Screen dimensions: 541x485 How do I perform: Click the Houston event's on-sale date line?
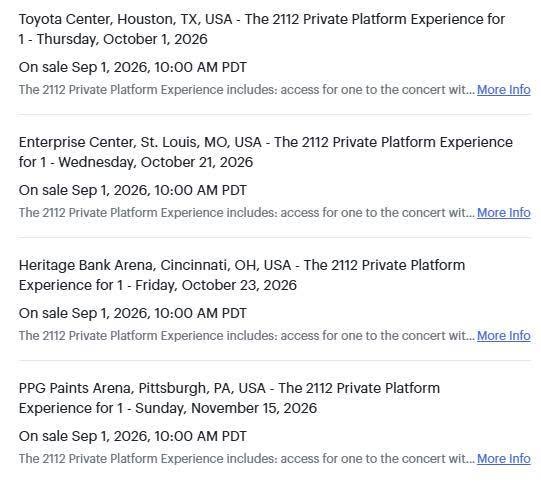click(133, 67)
